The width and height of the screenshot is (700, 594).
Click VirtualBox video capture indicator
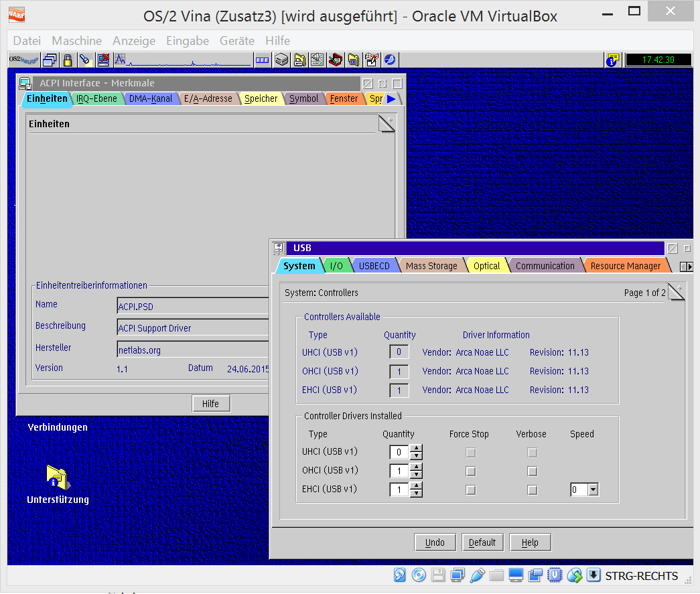(535, 575)
